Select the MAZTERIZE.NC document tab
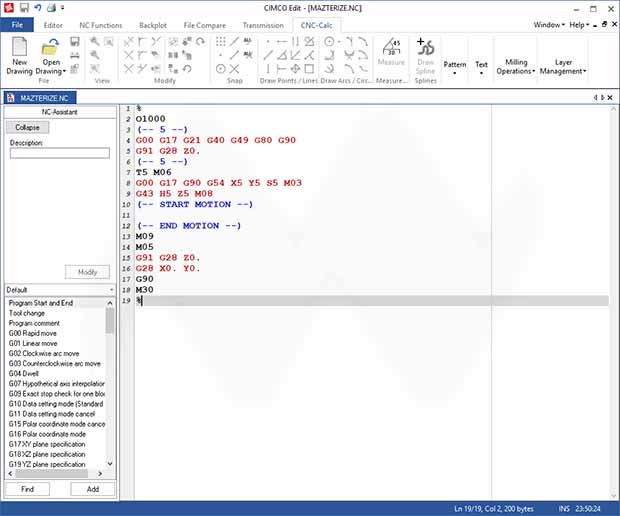This screenshot has height=516, width=620. 40,98
